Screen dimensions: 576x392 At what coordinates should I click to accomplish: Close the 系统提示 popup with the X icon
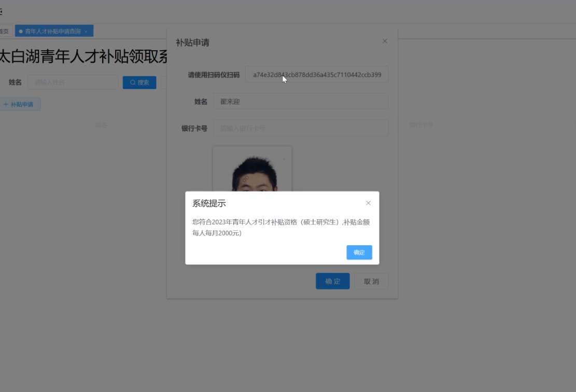[x=368, y=203]
